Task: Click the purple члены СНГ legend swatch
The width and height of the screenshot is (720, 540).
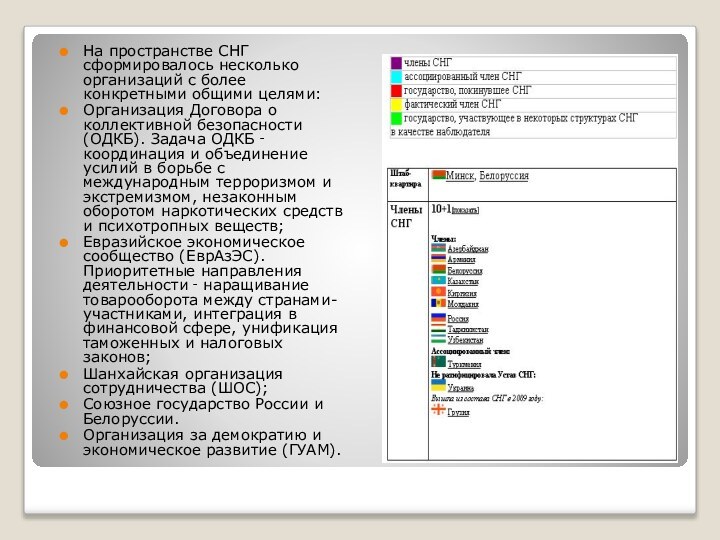Action: pyautogui.click(x=396, y=62)
